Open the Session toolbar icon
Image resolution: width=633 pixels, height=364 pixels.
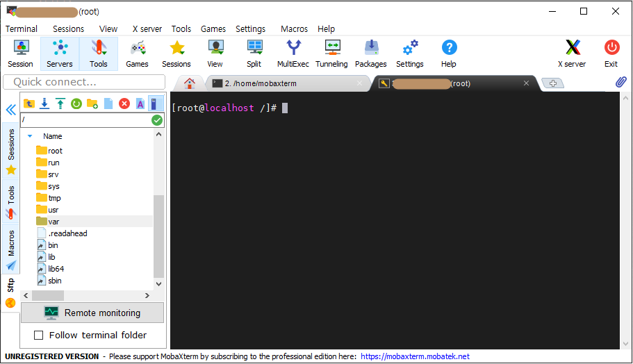21,53
